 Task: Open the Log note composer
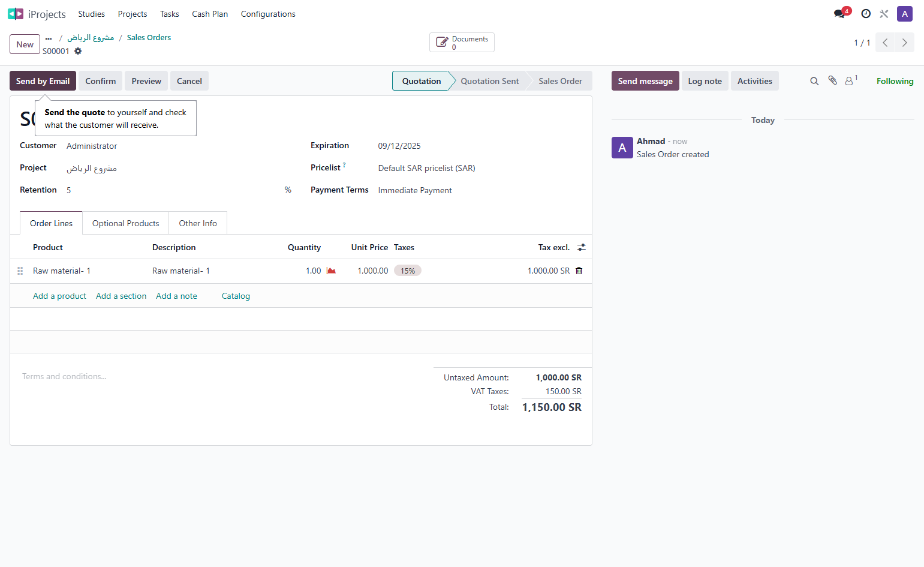point(705,81)
